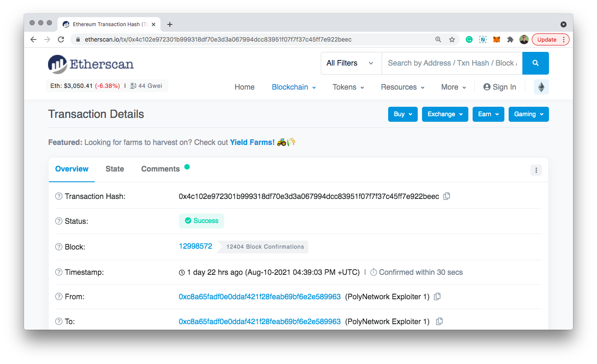Open the Yield Farms link
This screenshot has height=364, width=597.
252,142
